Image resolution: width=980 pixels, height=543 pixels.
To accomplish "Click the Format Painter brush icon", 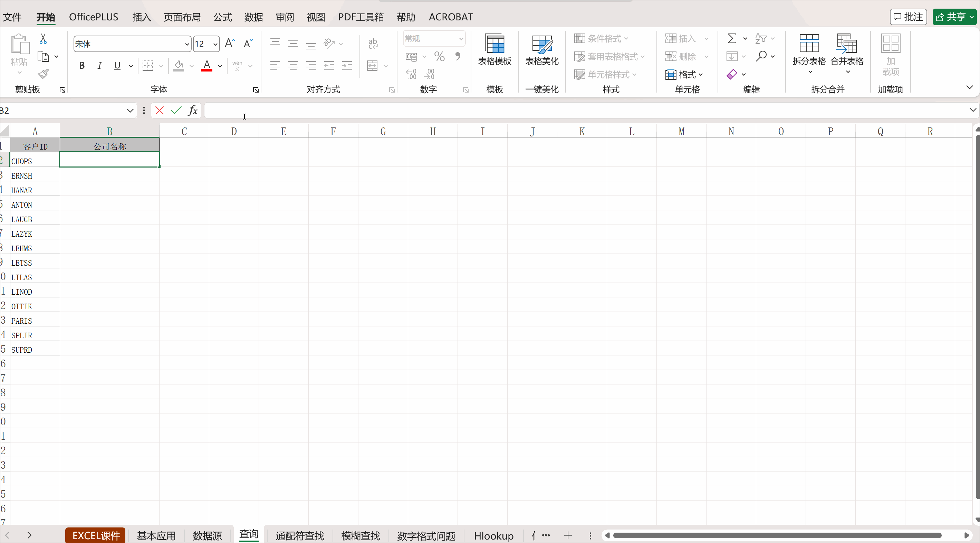I will tap(44, 74).
